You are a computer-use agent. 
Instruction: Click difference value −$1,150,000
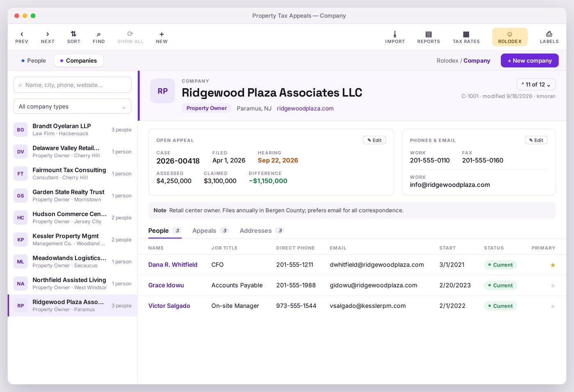coord(268,181)
